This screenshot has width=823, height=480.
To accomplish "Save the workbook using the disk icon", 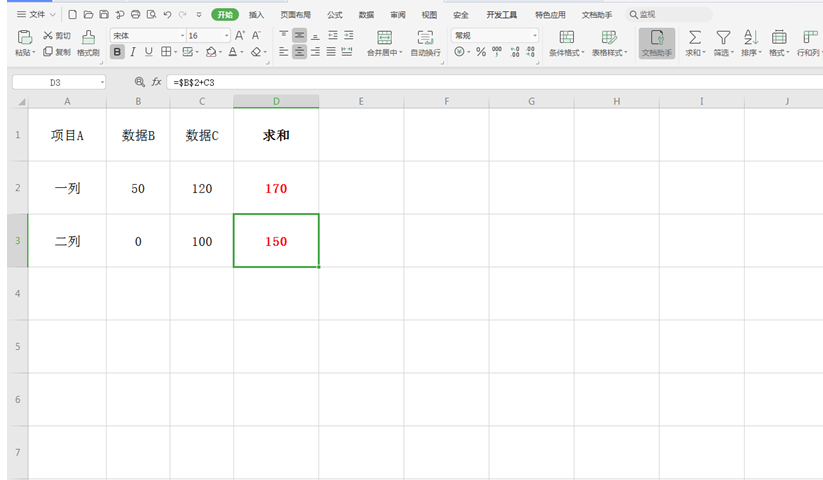I will [x=104, y=15].
